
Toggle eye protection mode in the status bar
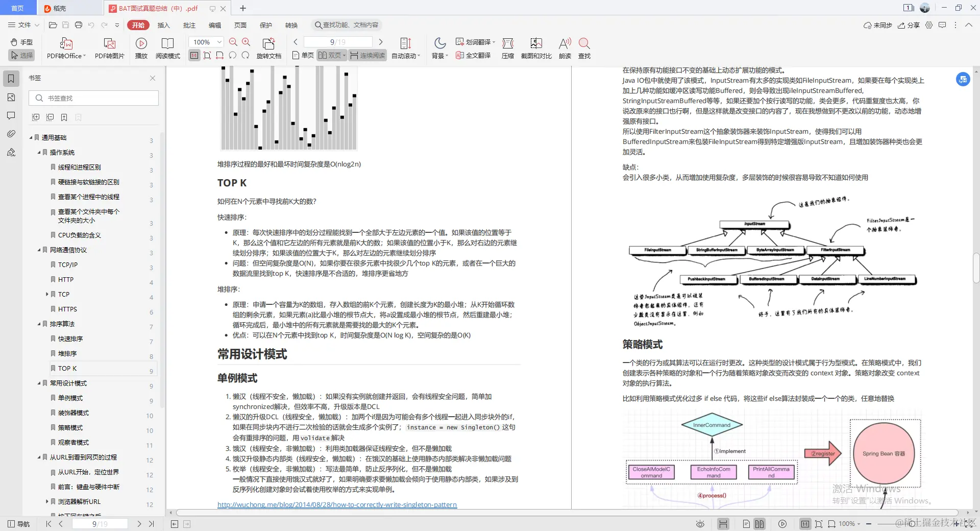700,524
